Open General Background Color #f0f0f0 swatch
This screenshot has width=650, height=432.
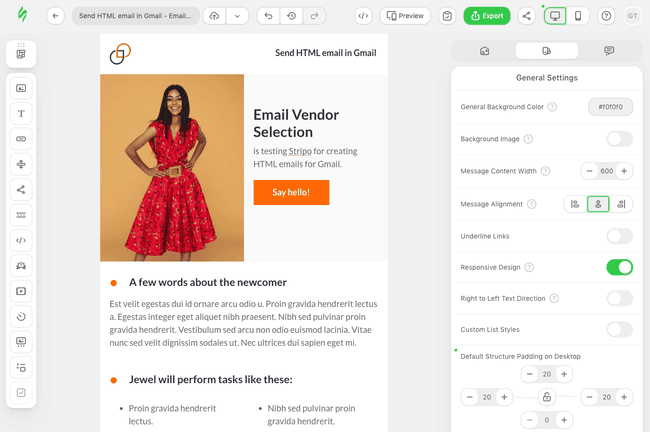tap(610, 107)
